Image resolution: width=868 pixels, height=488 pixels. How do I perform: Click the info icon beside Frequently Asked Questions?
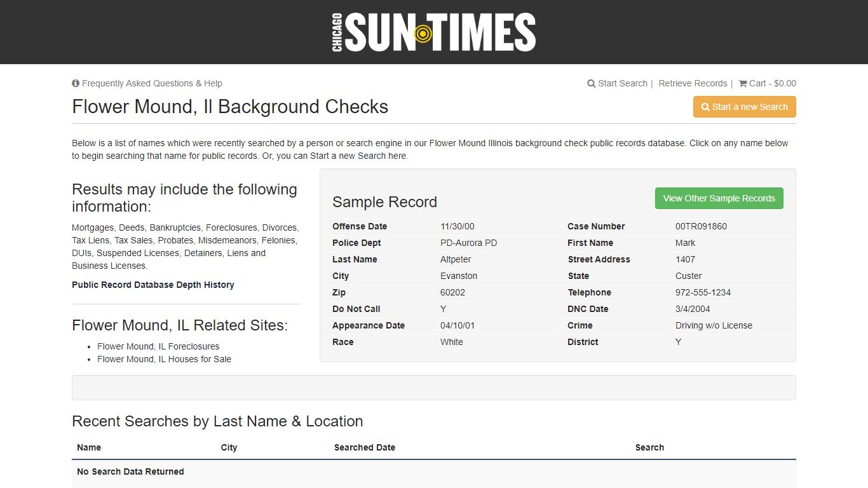pyautogui.click(x=76, y=83)
